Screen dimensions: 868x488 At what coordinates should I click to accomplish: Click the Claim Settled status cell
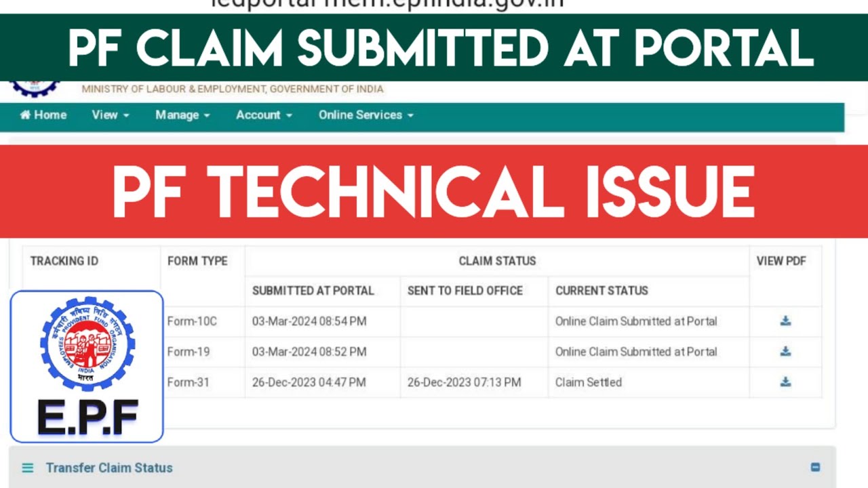pos(589,382)
